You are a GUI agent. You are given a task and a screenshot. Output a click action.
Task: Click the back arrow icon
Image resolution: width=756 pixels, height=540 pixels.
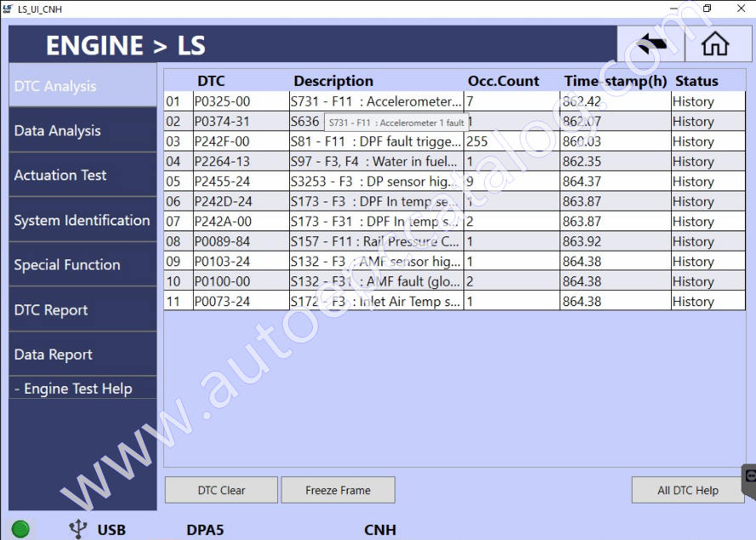pos(651,44)
